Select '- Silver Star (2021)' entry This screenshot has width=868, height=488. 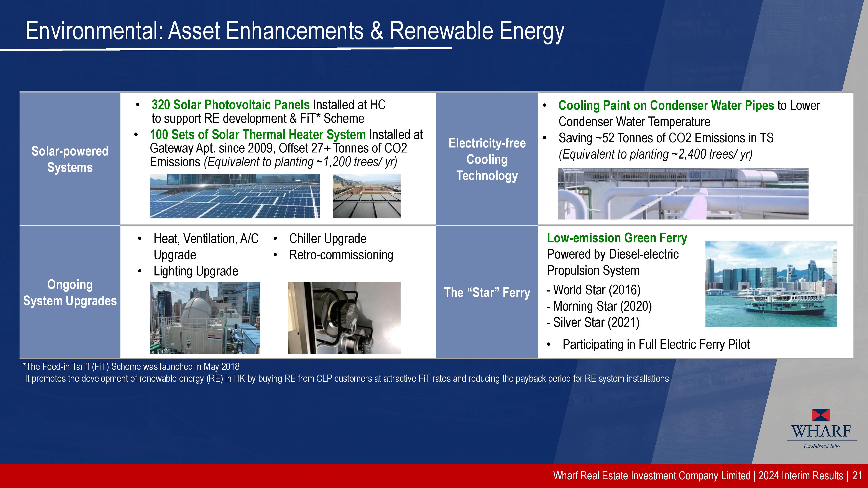tap(593, 322)
